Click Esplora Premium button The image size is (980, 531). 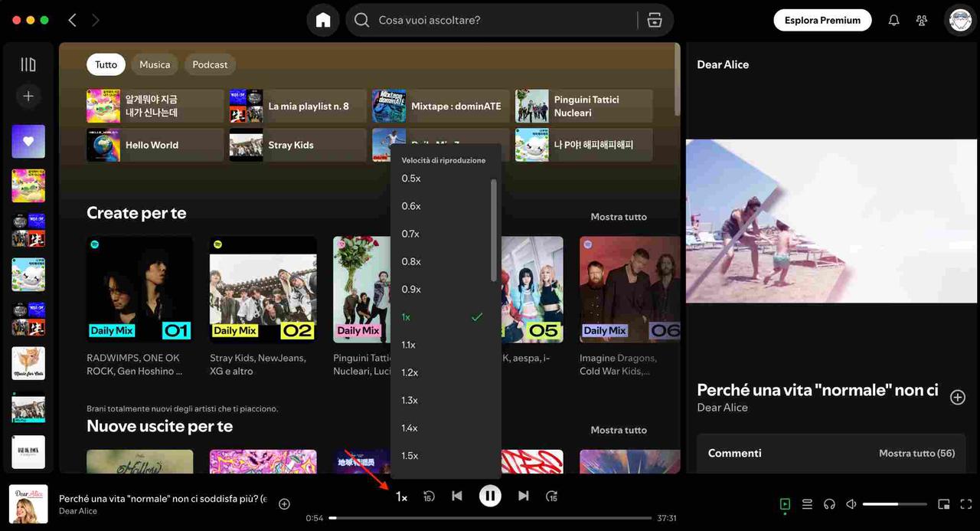822,21
